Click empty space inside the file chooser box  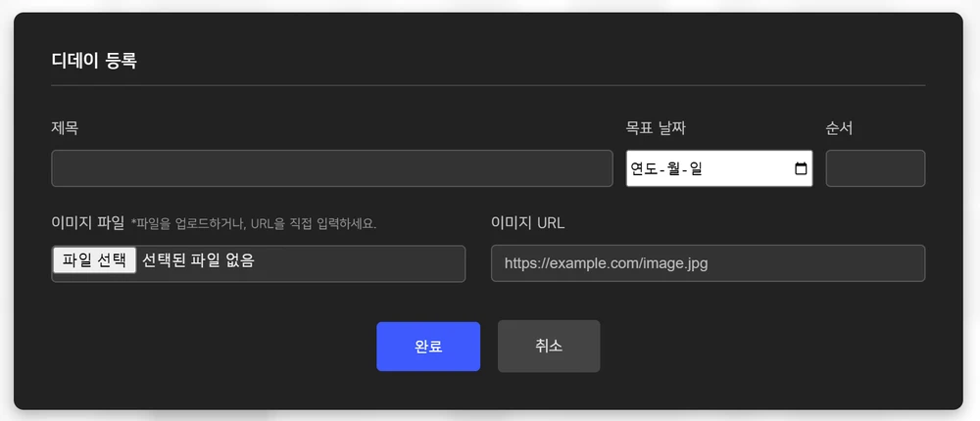pyautogui.click(x=372, y=263)
